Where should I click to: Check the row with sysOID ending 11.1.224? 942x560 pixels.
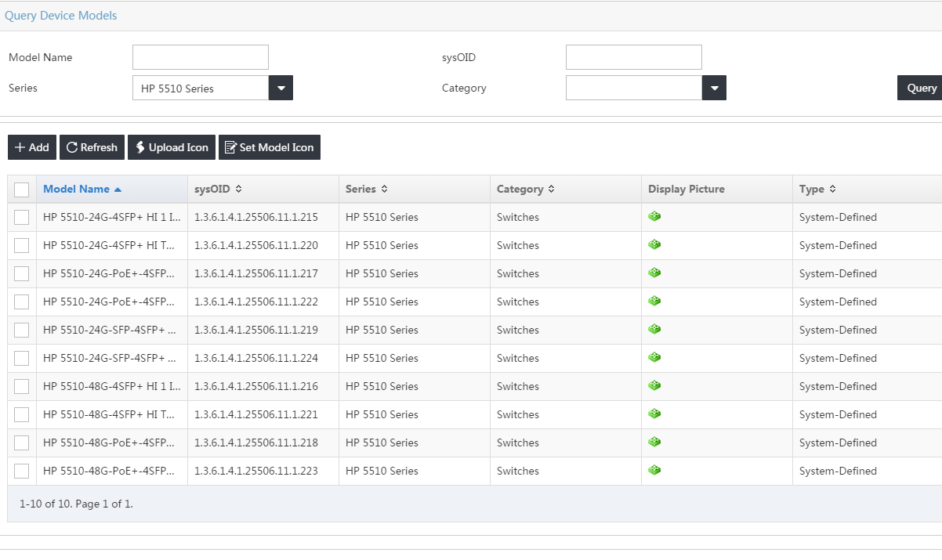point(22,358)
